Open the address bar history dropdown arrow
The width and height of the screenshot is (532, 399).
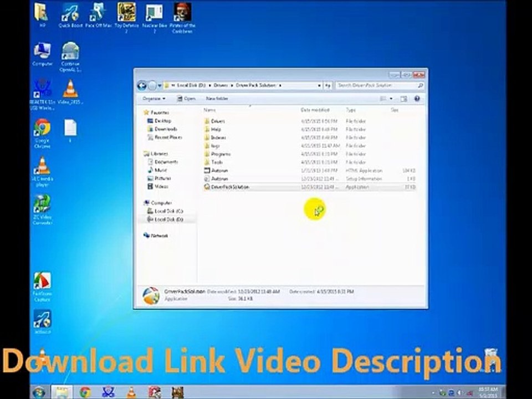coord(319,85)
